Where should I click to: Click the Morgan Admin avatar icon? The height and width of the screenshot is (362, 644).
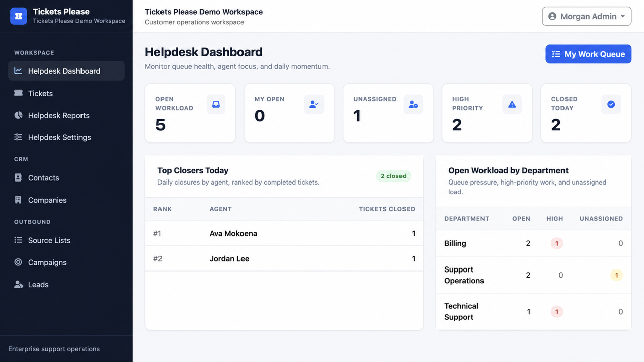point(552,16)
